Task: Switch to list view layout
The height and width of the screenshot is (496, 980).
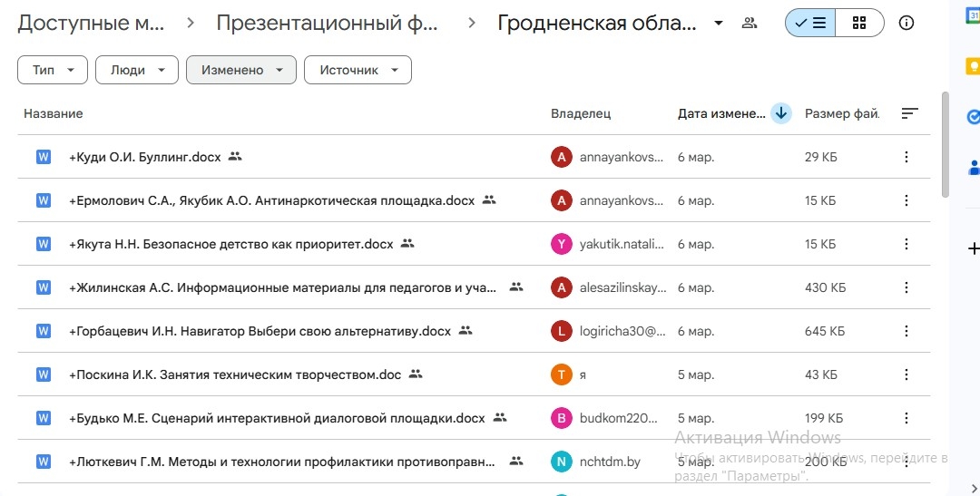Action: tap(809, 24)
